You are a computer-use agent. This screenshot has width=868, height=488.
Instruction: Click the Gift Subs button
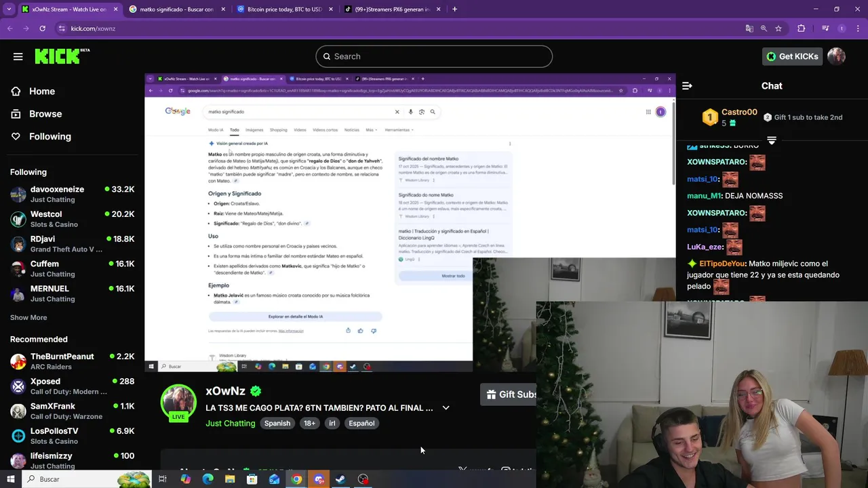coord(510,394)
